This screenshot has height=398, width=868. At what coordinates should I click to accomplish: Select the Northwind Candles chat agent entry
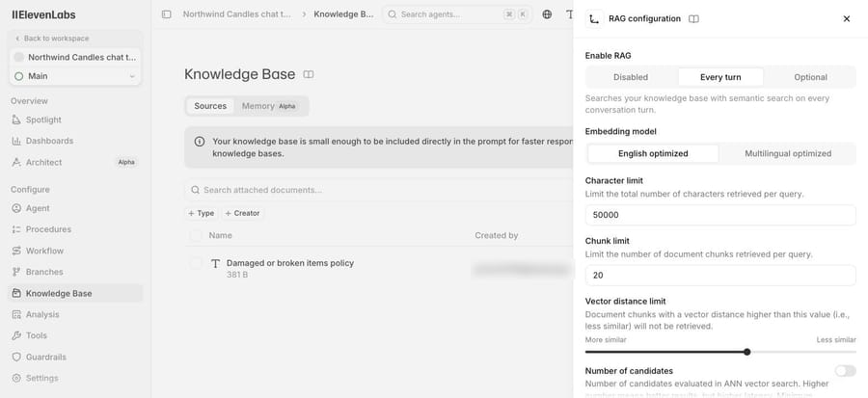point(75,57)
